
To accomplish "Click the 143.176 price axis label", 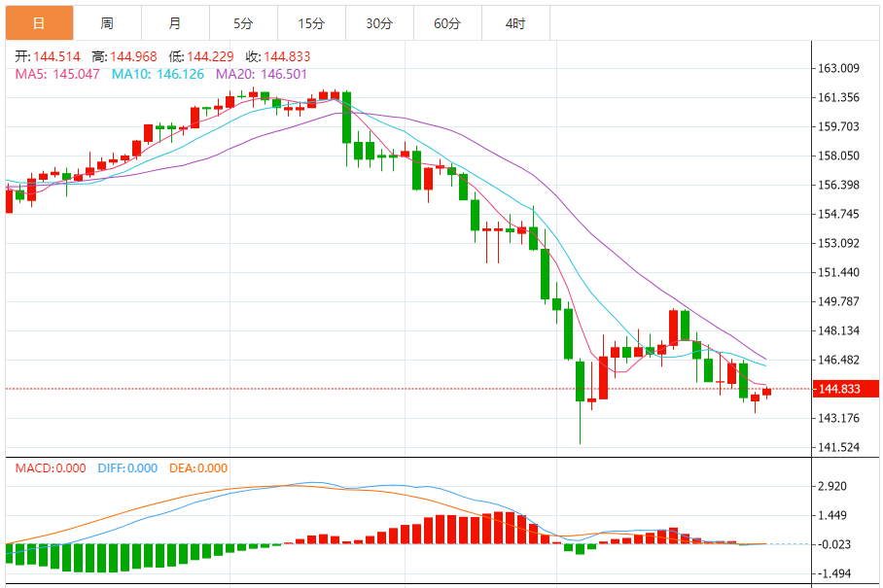I will (838, 418).
